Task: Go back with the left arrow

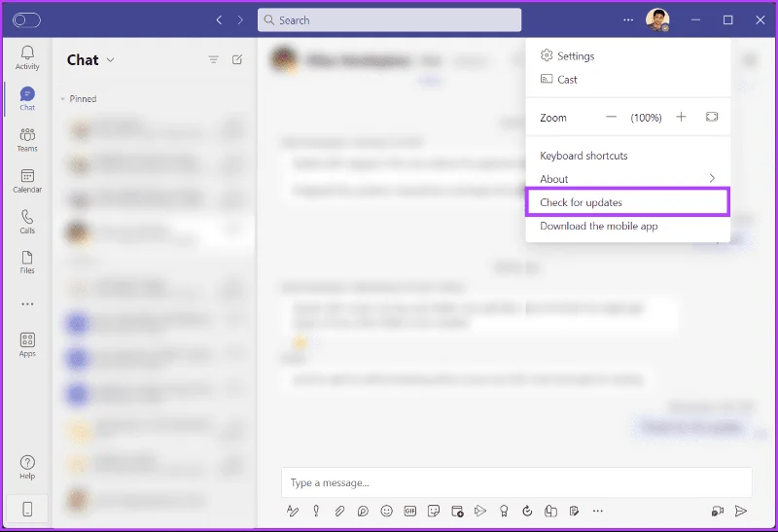Action: tap(219, 20)
